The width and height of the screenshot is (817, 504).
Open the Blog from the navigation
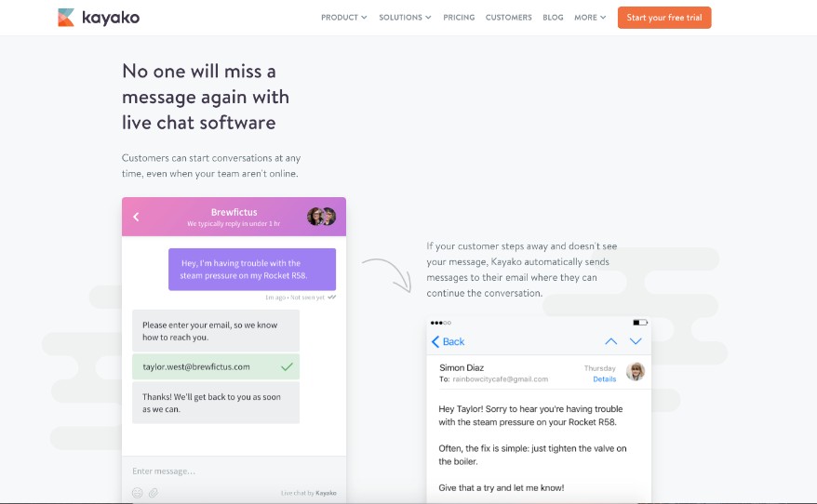[553, 18]
